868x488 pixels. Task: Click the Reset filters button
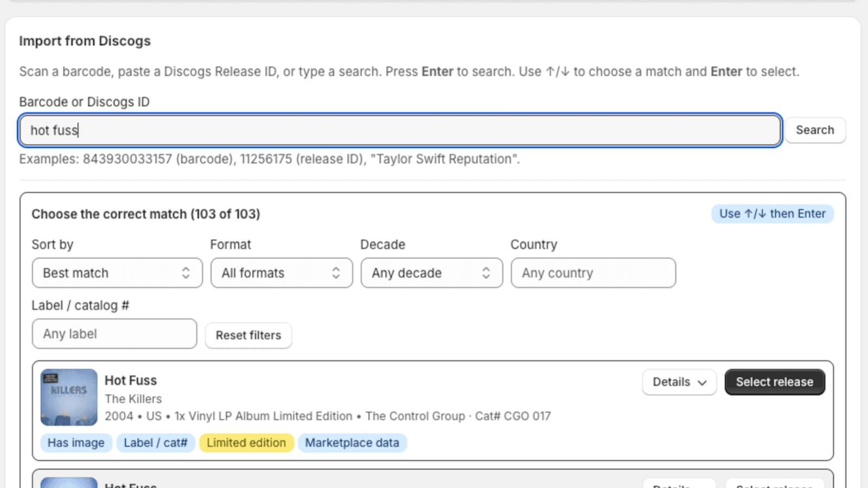pos(248,335)
